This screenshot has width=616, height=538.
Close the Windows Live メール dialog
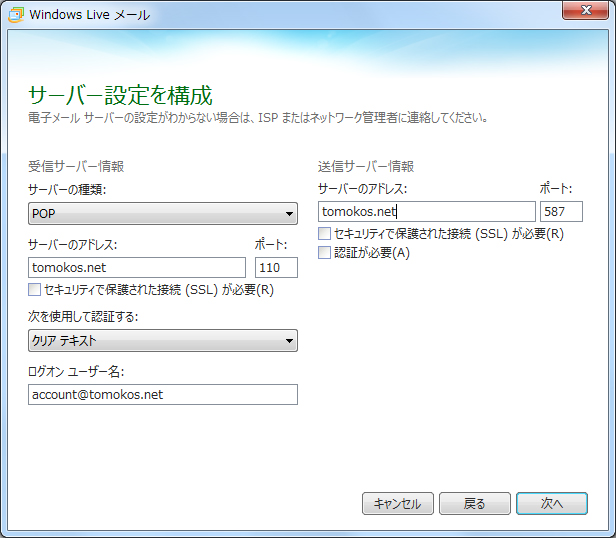585,10
